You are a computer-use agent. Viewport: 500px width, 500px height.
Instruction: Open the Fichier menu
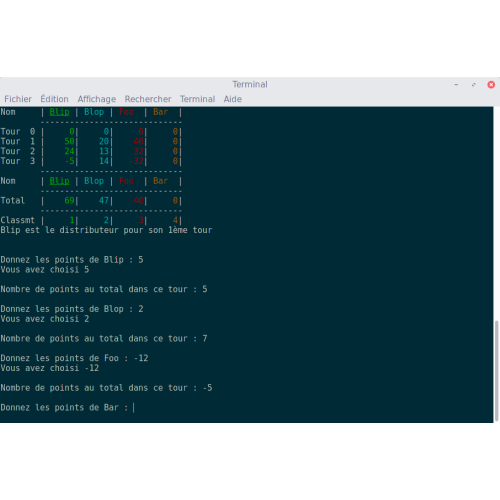18,99
